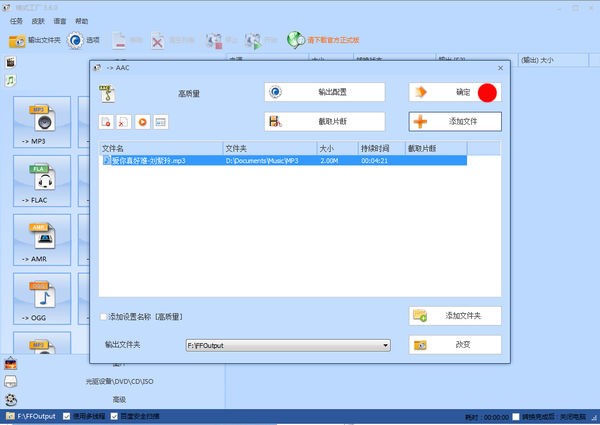Click the remove task toolbar icon
This screenshot has height=425, width=600.
[119, 40]
